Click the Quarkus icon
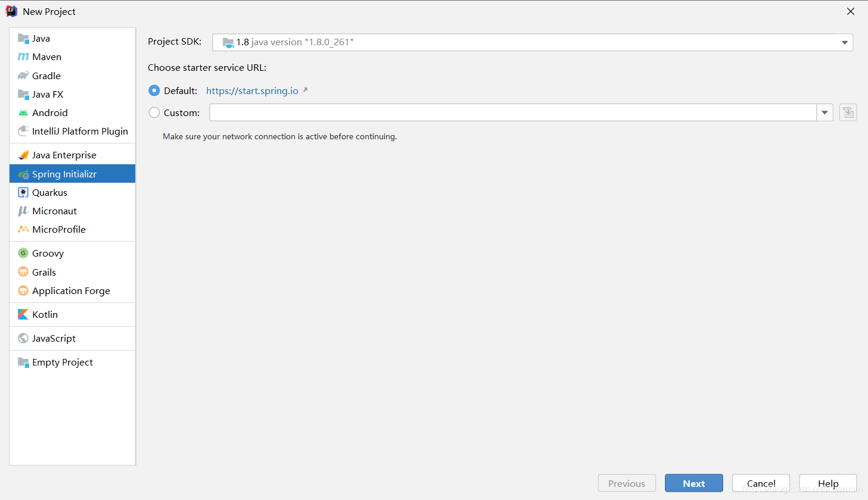Viewport: 868px width, 500px height. [x=23, y=192]
